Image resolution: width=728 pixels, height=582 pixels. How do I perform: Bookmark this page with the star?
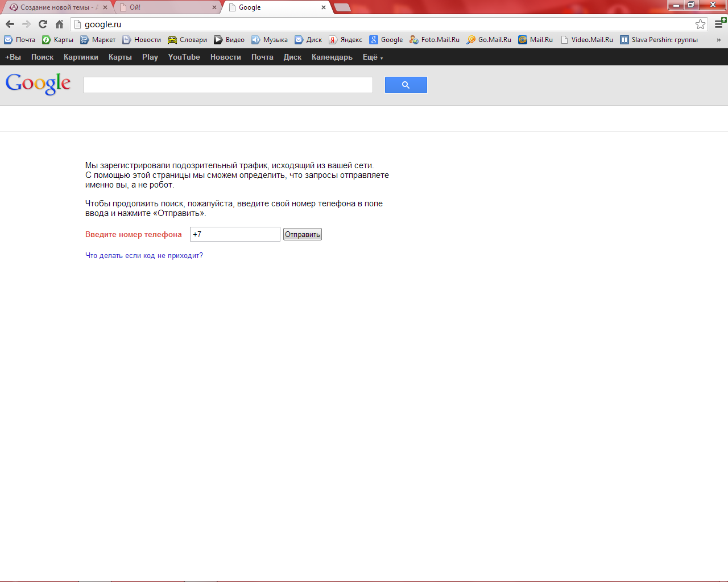point(700,24)
